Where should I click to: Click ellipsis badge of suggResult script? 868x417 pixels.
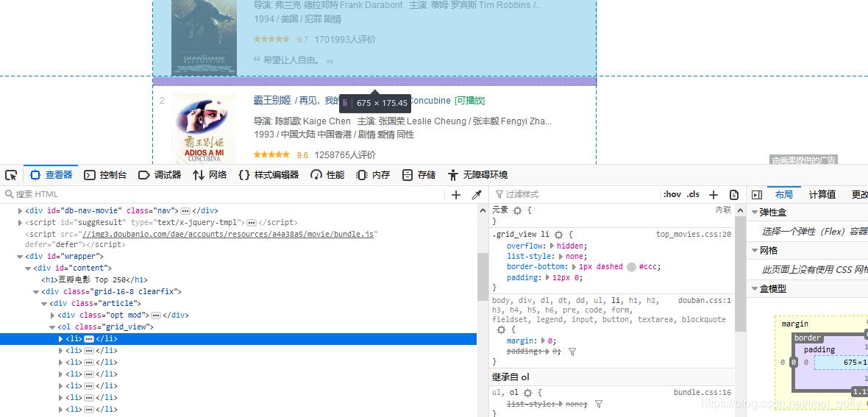tap(252, 223)
